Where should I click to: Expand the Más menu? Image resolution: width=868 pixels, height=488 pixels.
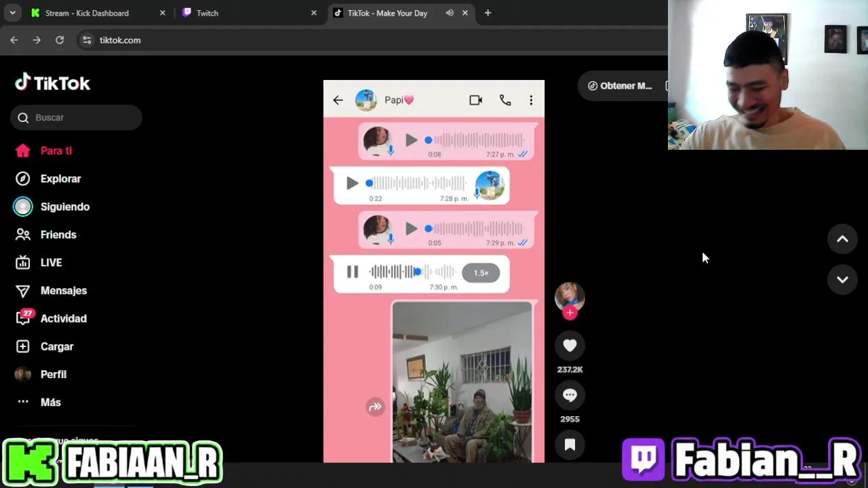tap(50, 402)
